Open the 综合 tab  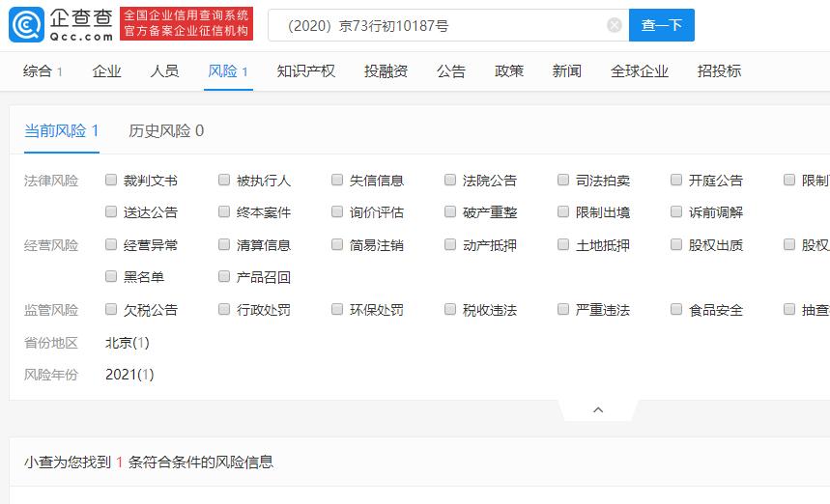[43, 70]
